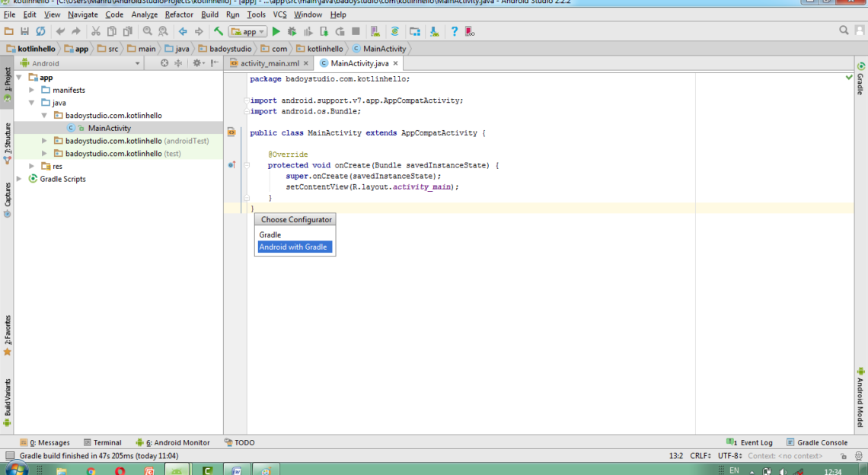Close the MainActivity.java editor tab
This screenshot has height=475, width=868.
tap(395, 63)
